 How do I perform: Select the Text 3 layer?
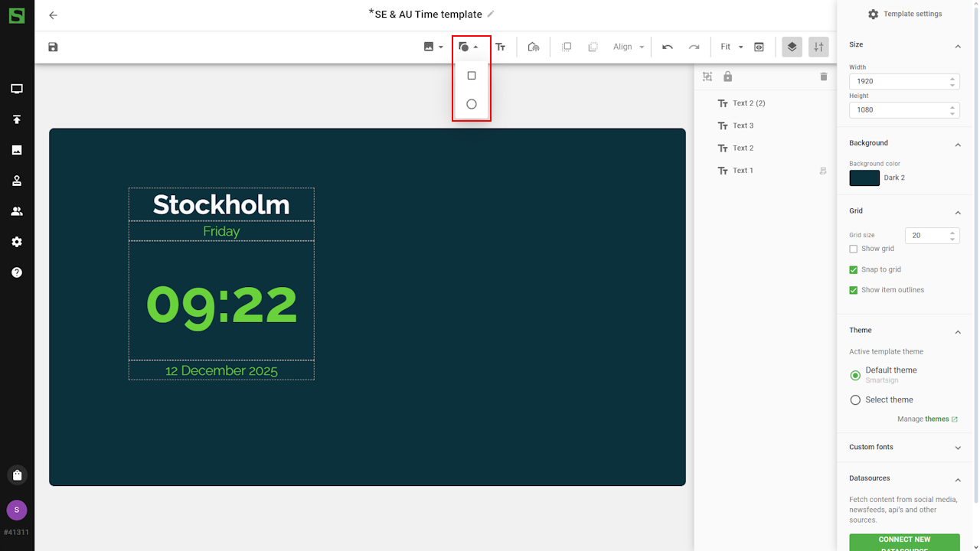tap(743, 126)
